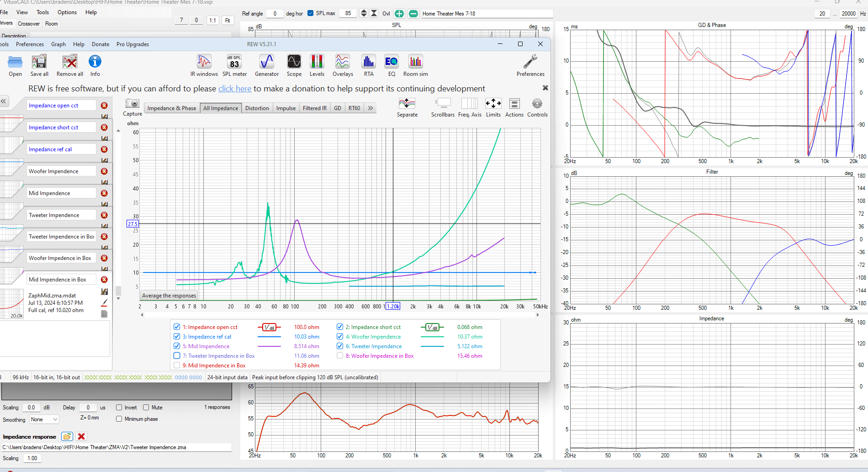Switch to the Distortion tab
The height and width of the screenshot is (472, 868).
pyautogui.click(x=257, y=108)
